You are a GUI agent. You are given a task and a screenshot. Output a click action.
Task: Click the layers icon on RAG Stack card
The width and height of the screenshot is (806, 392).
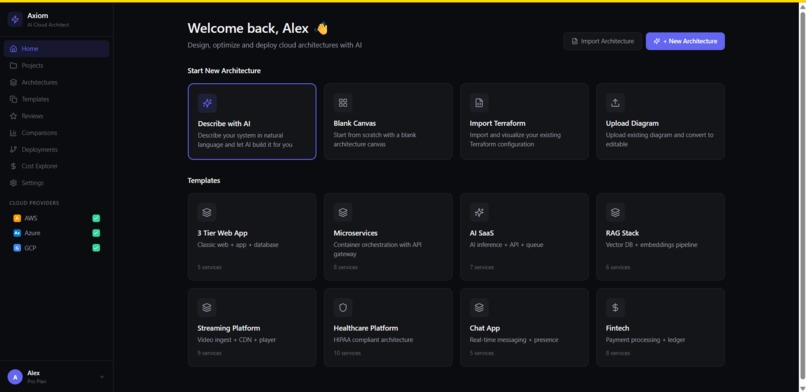point(615,212)
